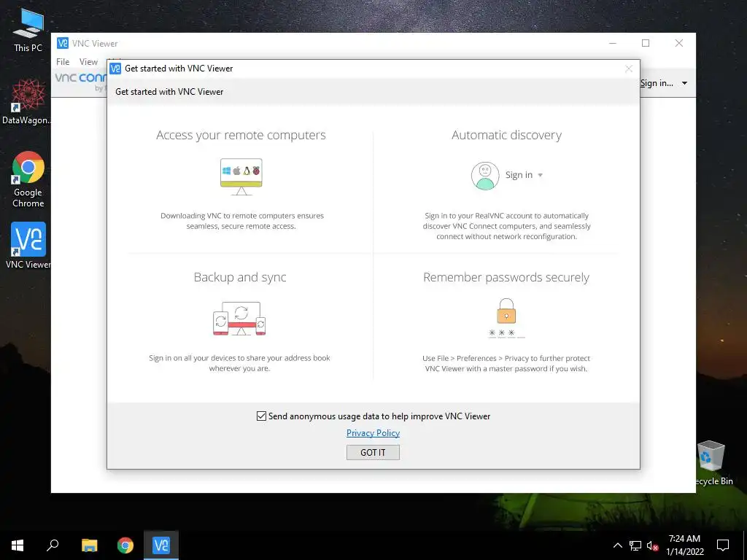Screen dimensions: 747x560
Task: Click Access your remote computers heading
Action: click(x=241, y=135)
